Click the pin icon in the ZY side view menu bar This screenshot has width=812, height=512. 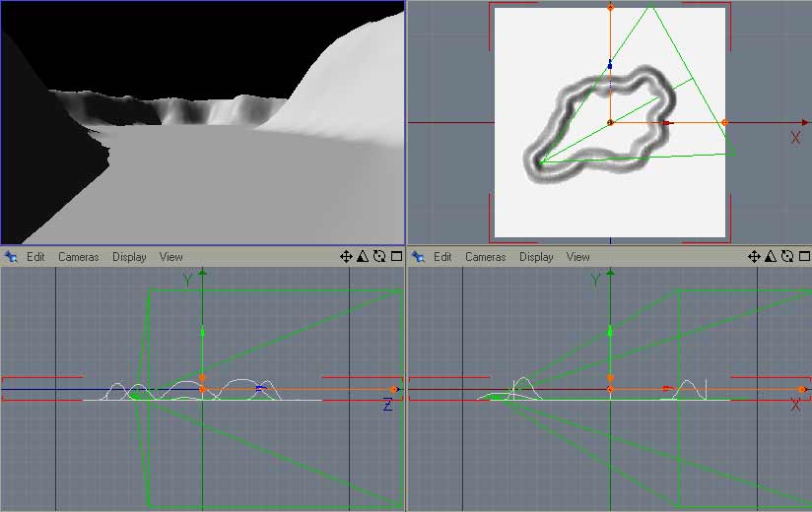(x=11, y=257)
